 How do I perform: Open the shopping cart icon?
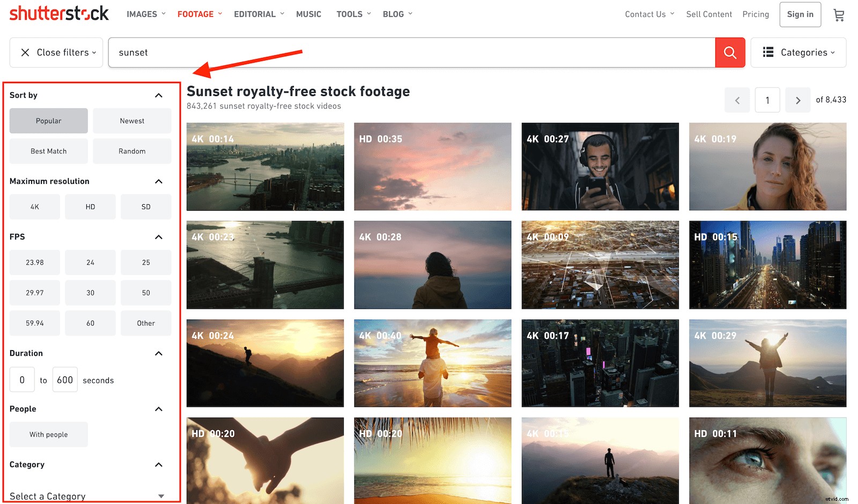pos(839,14)
